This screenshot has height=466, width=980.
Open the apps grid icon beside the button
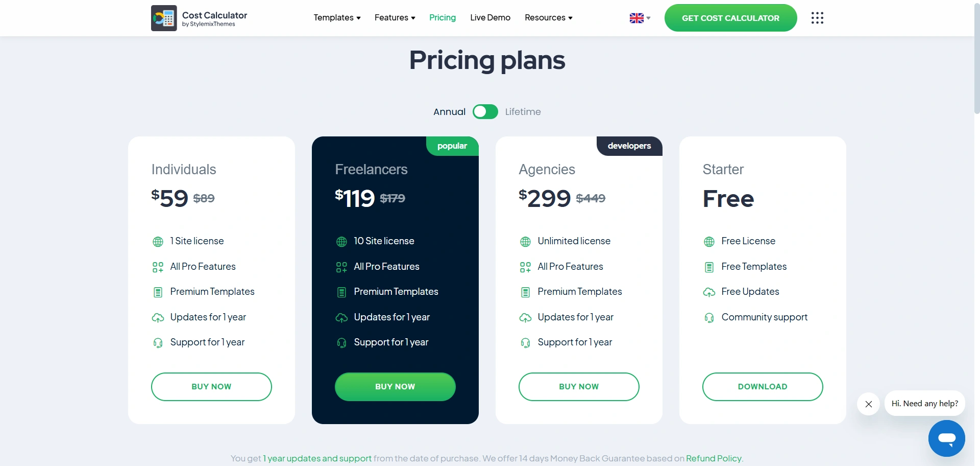817,18
